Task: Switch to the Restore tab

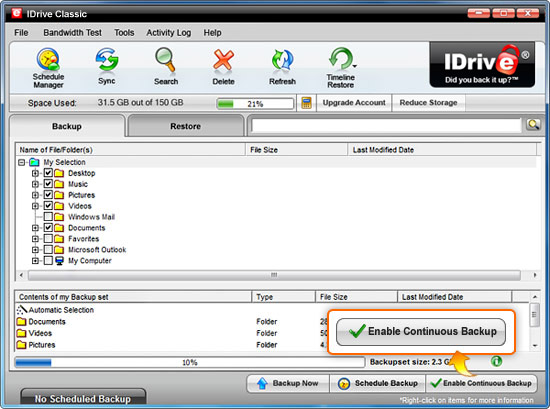Action: pos(186,126)
